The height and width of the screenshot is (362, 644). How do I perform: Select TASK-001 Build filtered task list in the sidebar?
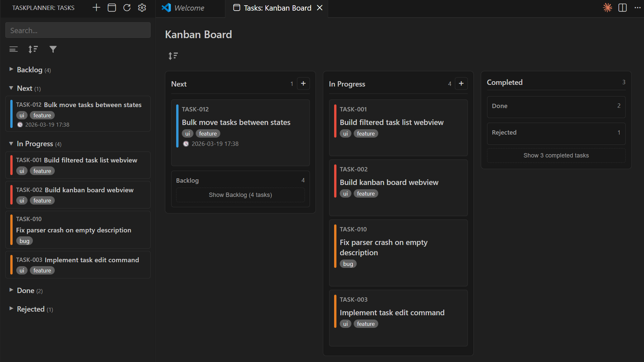(x=78, y=165)
